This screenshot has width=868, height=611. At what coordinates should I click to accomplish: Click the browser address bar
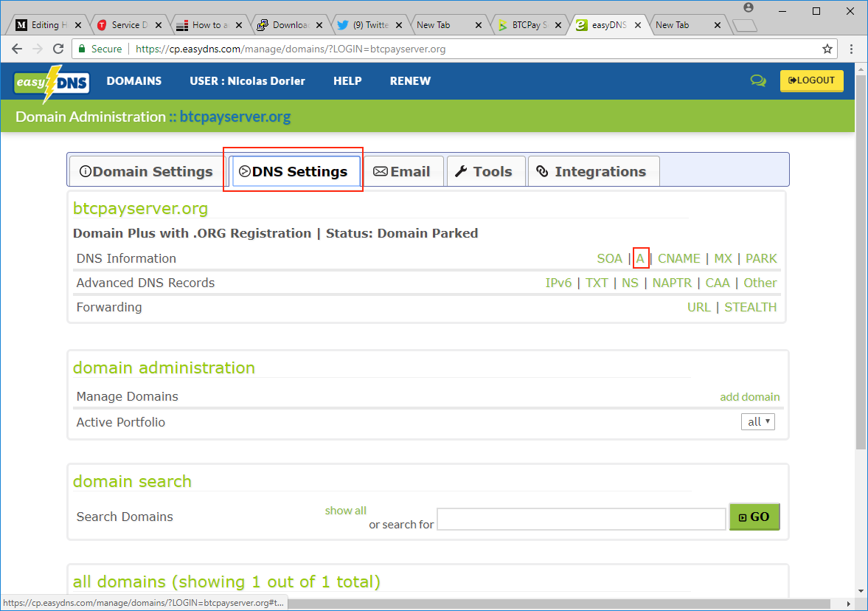(454, 49)
